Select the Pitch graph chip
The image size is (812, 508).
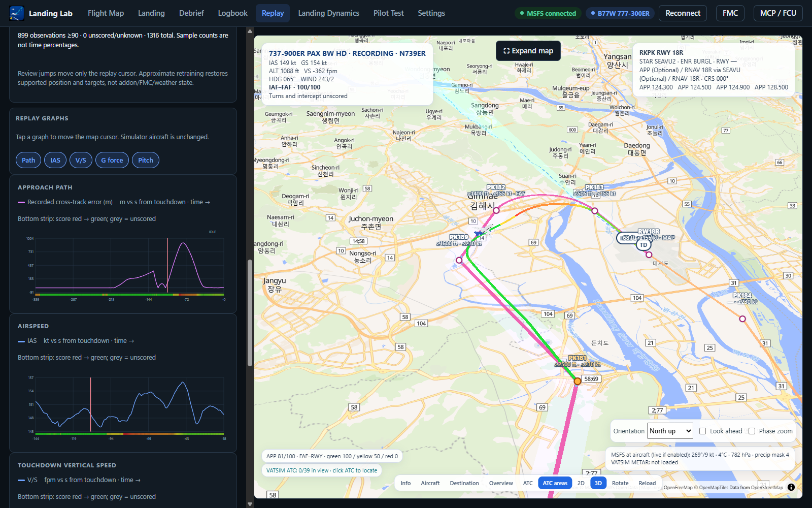(146, 160)
